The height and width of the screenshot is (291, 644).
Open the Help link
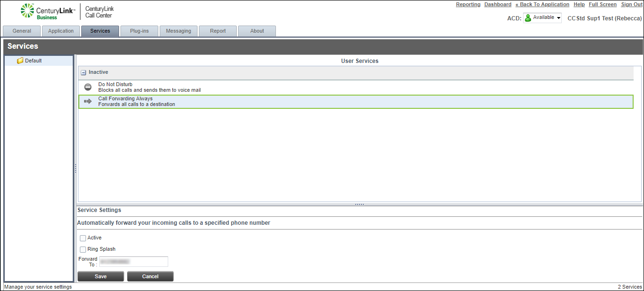pos(579,4)
